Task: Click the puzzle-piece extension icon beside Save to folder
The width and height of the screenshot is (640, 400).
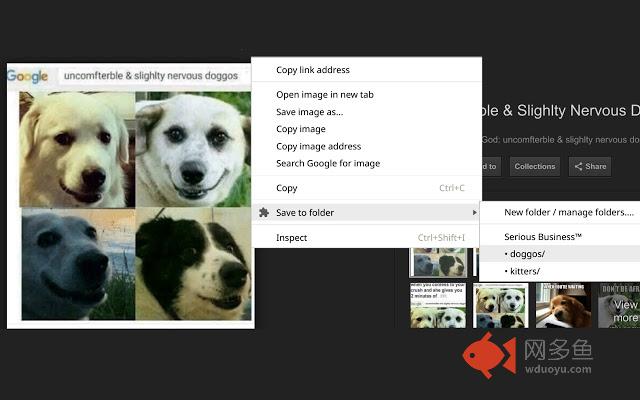Action: coord(264,212)
